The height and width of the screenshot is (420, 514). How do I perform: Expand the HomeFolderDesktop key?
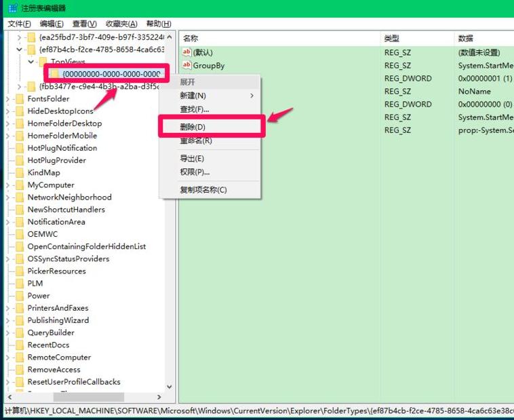pos(7,123)
